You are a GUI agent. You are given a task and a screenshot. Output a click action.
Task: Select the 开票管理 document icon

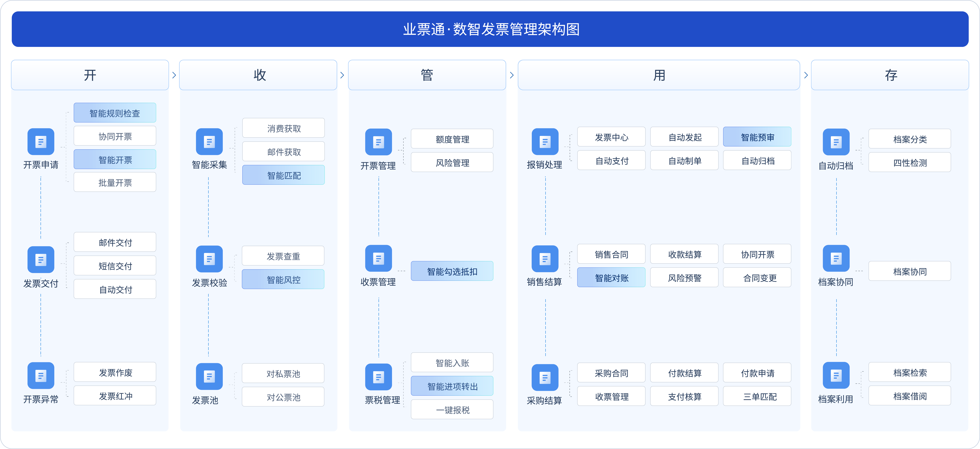pos(379,142)
